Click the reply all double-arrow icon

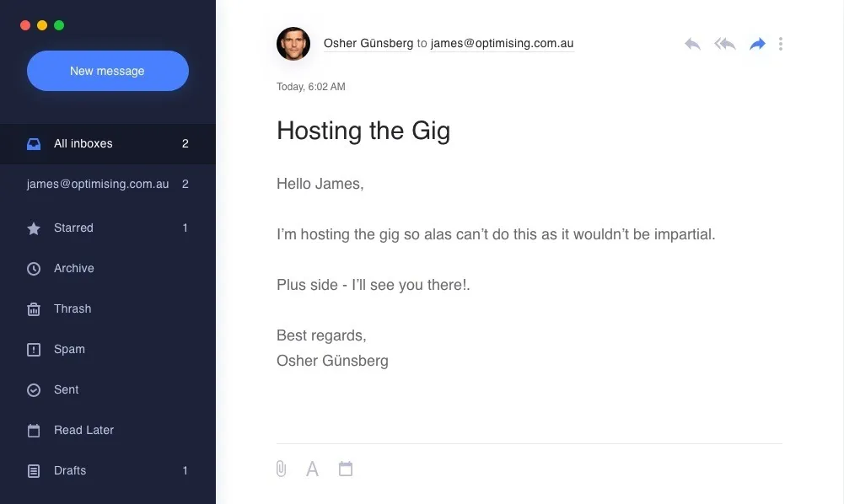[725, 44]
